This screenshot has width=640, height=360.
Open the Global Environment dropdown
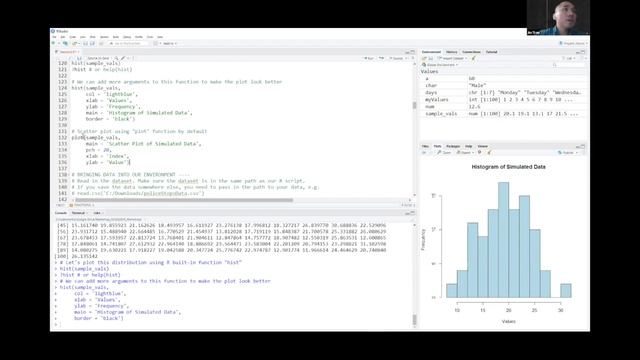tap(440, 65)
